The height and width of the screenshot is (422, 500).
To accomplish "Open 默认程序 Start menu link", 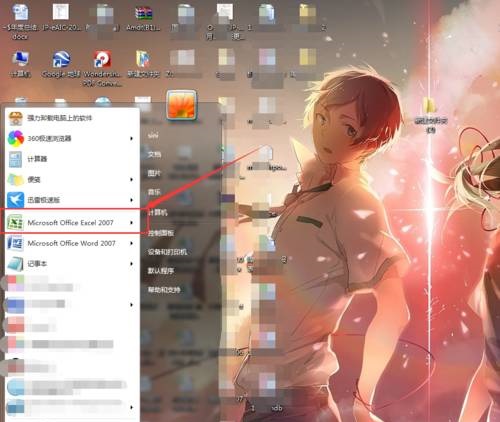I will (x=161, y=271).
